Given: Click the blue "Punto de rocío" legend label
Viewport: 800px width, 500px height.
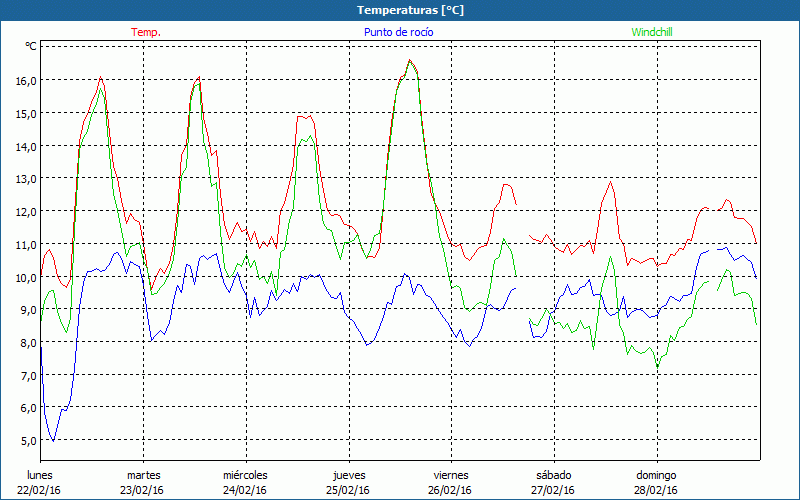Looking at the screenshot, I should point(399,32).
